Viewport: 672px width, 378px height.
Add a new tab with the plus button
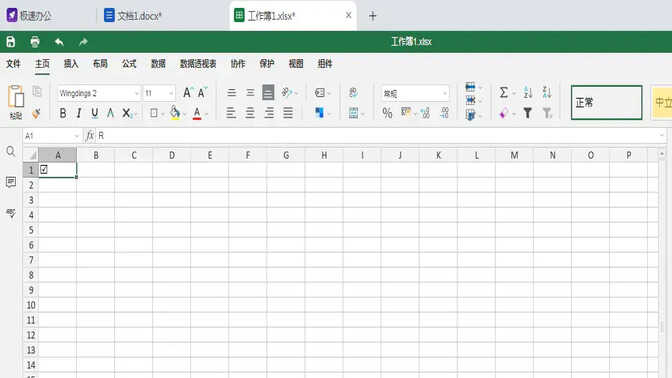point(372,16)
